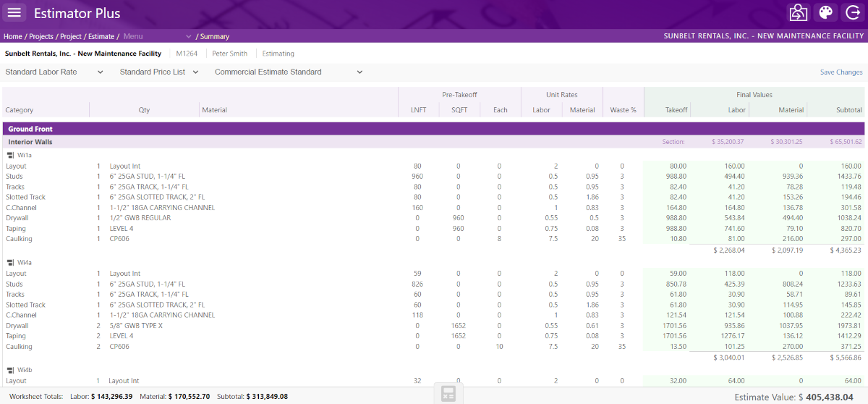
Task: Expand the Standard Labor Rate dropdown
Action: pos(54,72)
